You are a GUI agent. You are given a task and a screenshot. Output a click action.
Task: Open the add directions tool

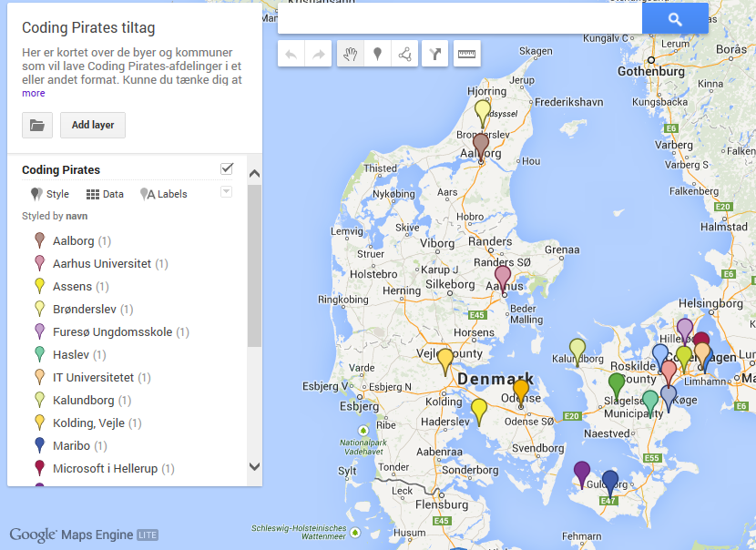(x=437, y=55)
